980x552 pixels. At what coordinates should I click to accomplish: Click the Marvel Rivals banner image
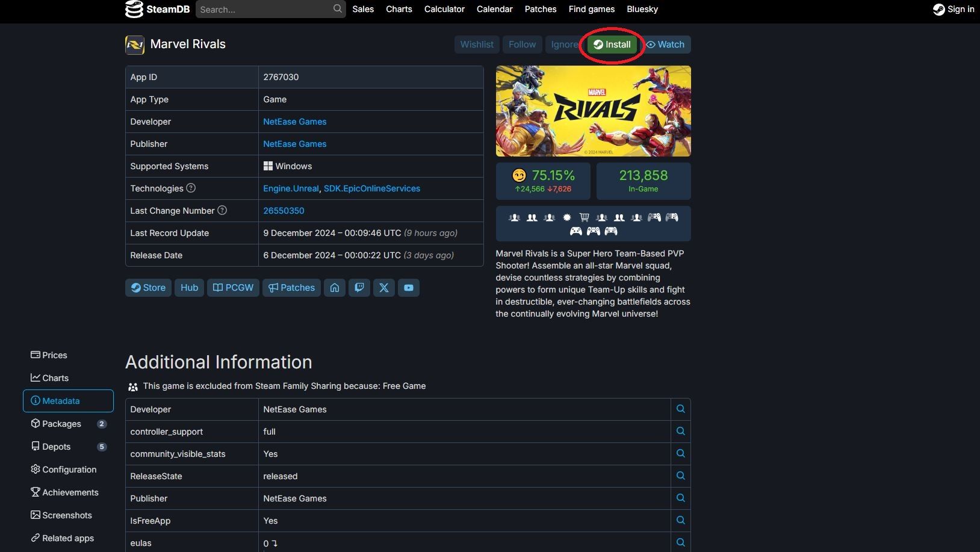593,111
